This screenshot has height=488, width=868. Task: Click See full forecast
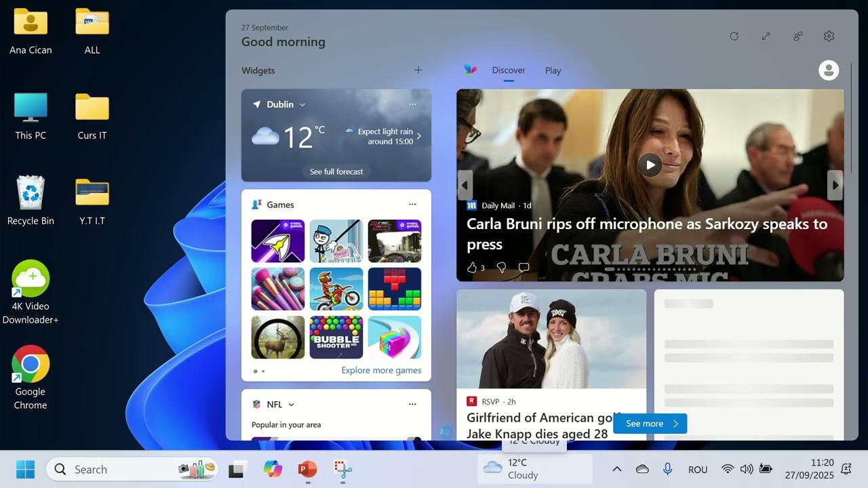click(x=336, y=171)
